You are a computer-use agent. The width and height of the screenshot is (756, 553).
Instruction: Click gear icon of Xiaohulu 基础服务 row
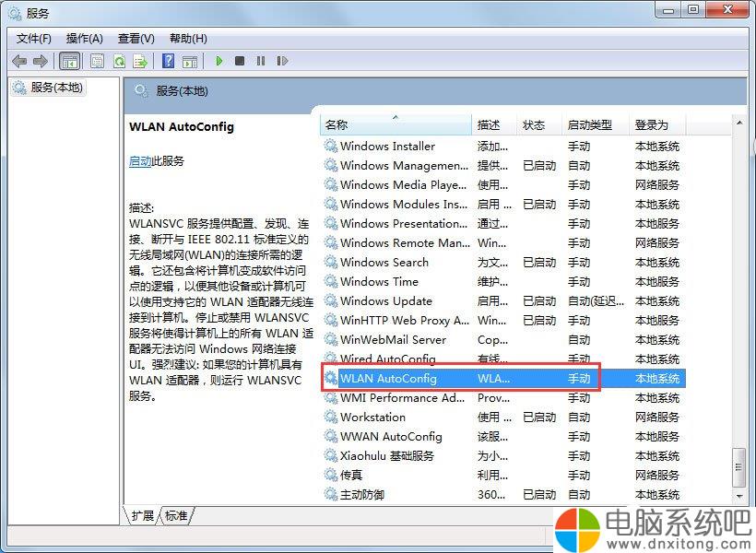pos(330,455)
